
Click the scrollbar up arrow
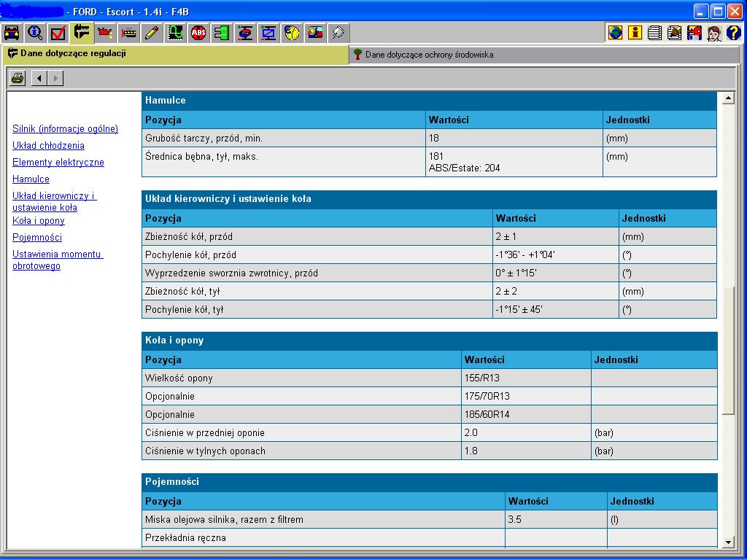coord(728,98)
